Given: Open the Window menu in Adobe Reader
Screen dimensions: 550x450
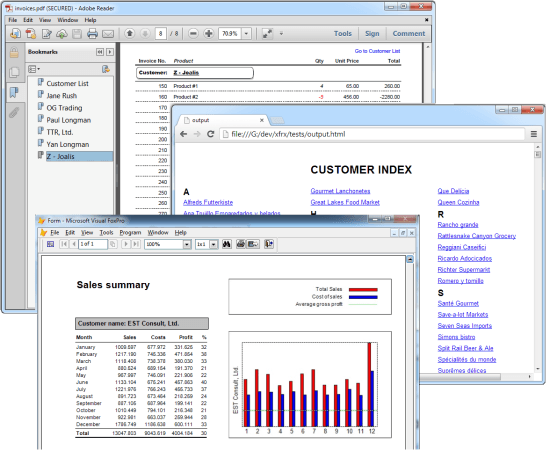Looking at the screenshot, I should [x=68, y=20].
